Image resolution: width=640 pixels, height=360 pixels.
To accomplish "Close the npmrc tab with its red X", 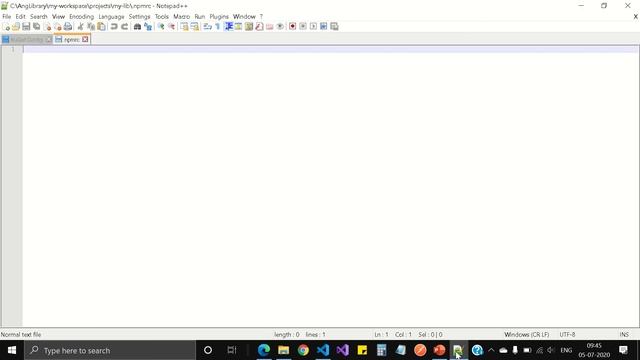I will point(85,40).
